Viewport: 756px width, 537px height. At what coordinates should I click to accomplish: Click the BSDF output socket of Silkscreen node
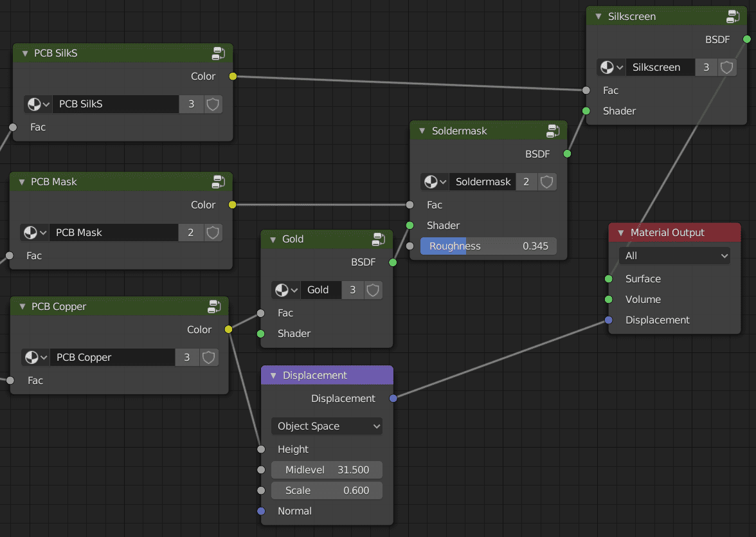747,39
